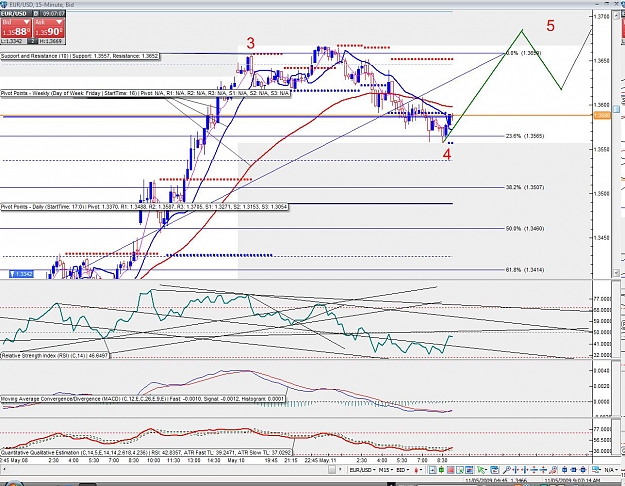Select the Relative Strength Index indicator label
Image resolution: width=625 pixels, height=486 pixels.
(x=55, y=355)
